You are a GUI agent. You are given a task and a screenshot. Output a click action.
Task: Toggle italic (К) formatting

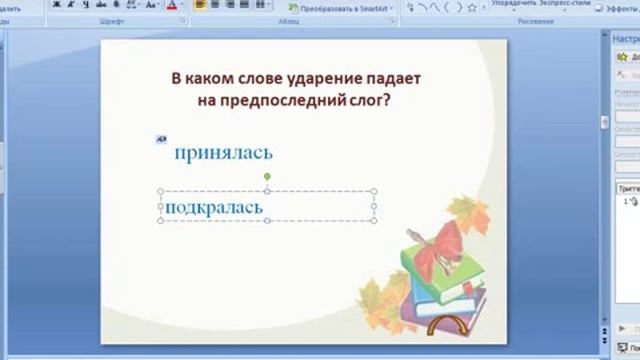click(x=71, y=4)
